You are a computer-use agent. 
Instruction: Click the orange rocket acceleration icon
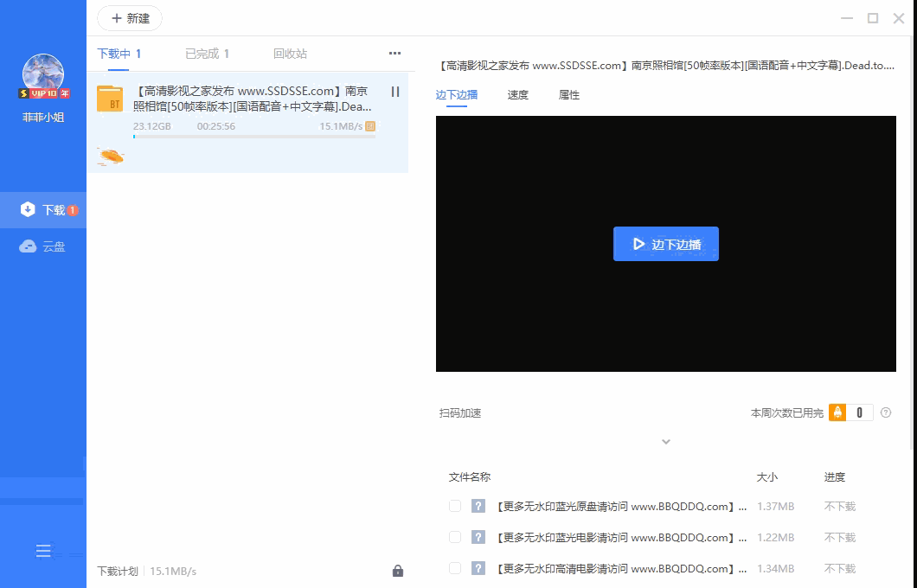click(x=837, y=412)
